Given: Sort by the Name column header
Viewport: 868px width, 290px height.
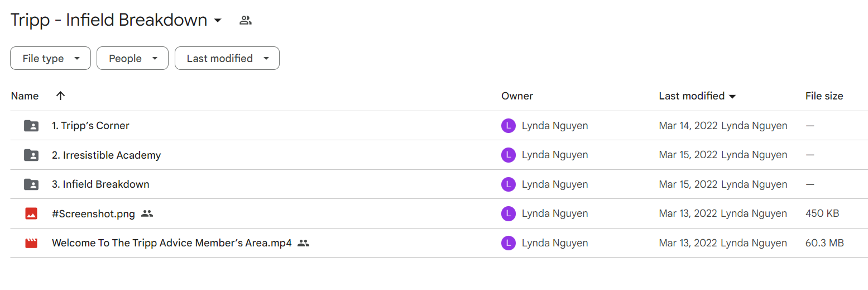Looking at the screenshot, I should tap(25, 96).
